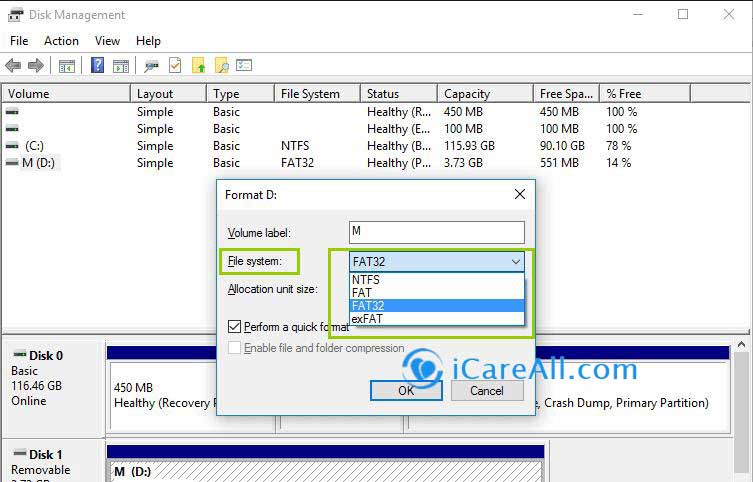Click the Healthy (E... status cell

(x=399, y=128)
